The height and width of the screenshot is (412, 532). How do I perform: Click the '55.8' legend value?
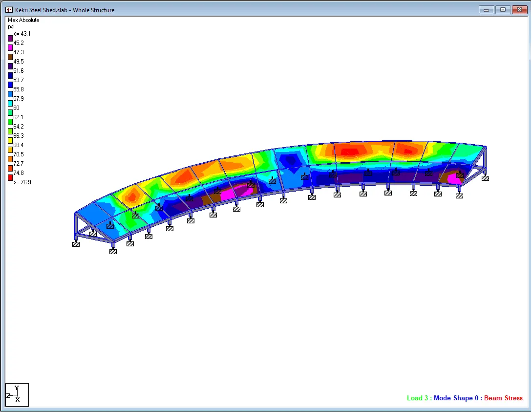coord(19,89)
